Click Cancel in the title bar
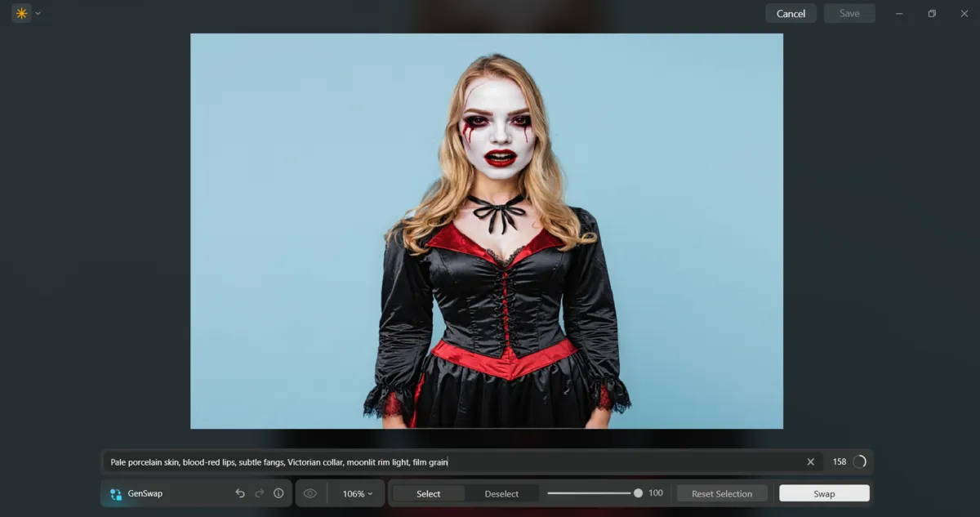Screen dimensions: 980x517 pyautogui.click(x=790, y=13)
